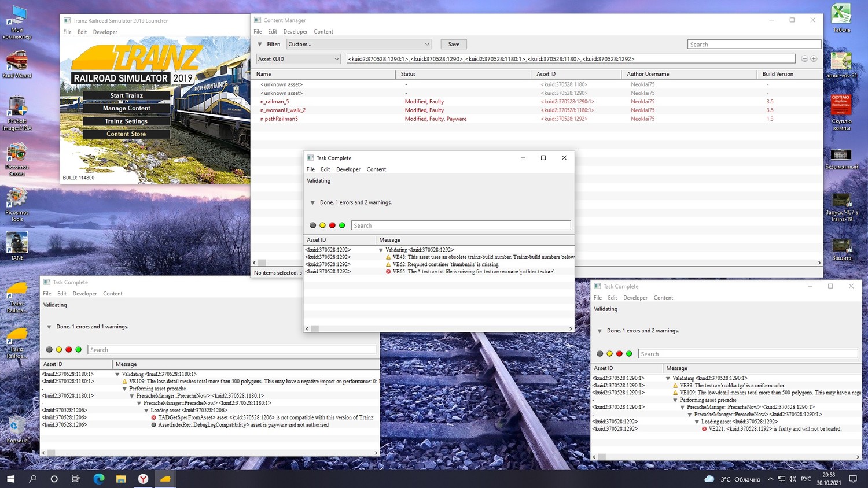This screenshot has height=488, width=868.
Task: Open the Безымянный desktop icon
Action: (x=841, y=159)
